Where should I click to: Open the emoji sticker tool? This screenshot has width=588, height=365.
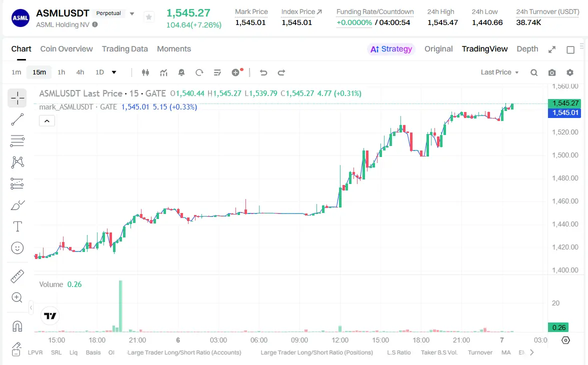pyautogui.click(x=17, y=248)
